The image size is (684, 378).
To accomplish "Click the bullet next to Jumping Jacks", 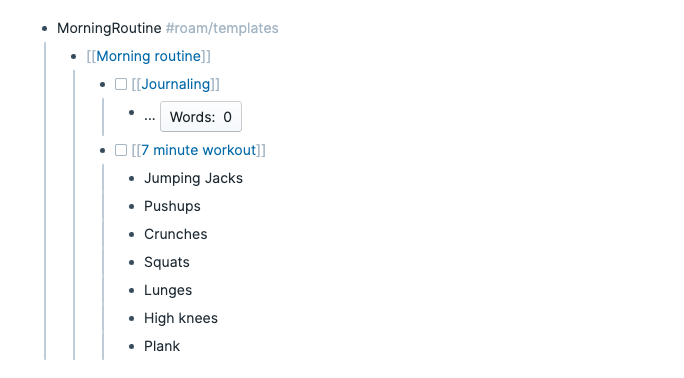I will 132,179.
